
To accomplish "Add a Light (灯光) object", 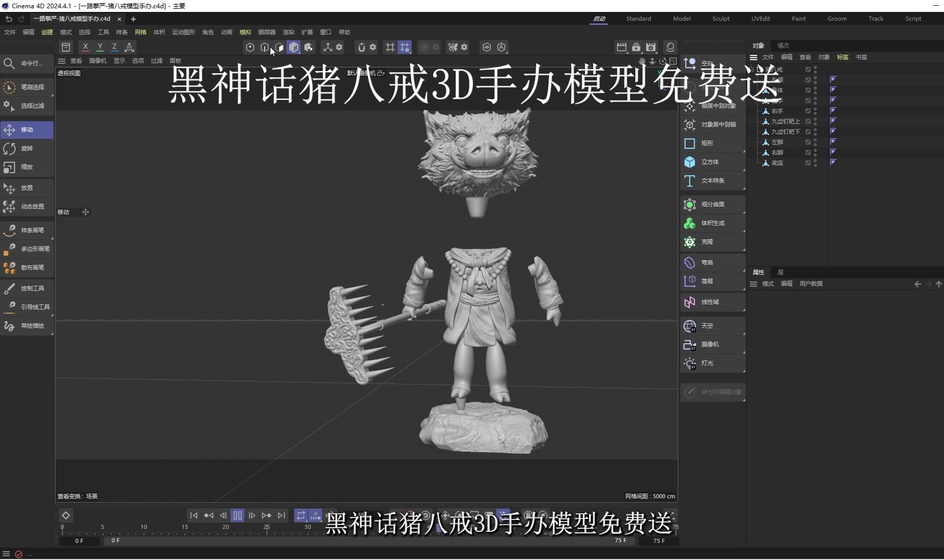I will coord(713,363).
